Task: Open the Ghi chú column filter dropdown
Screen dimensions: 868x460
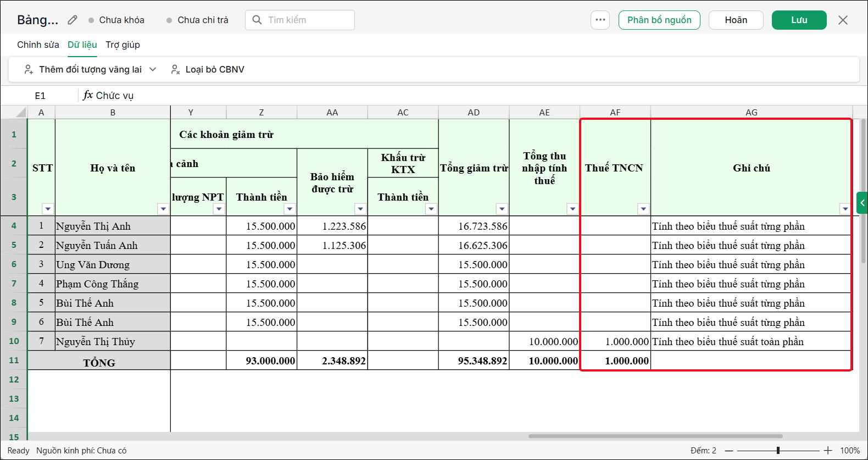Action: tap(845, 209)
